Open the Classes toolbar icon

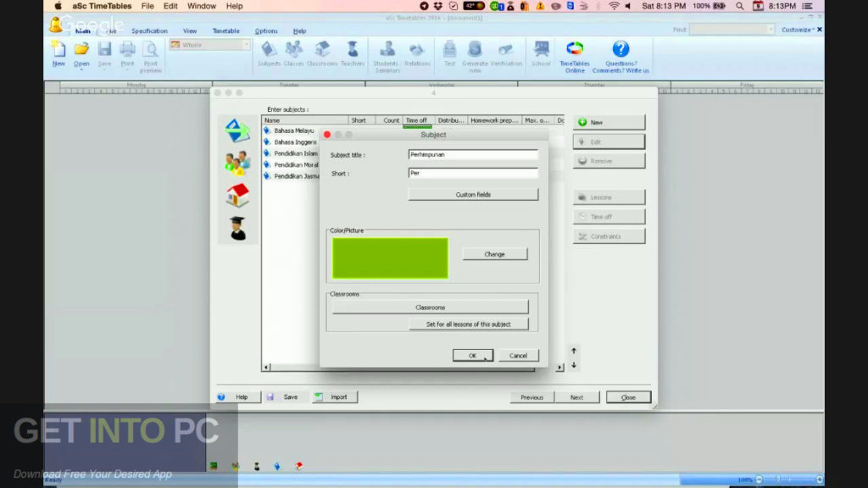click(294, 53)
